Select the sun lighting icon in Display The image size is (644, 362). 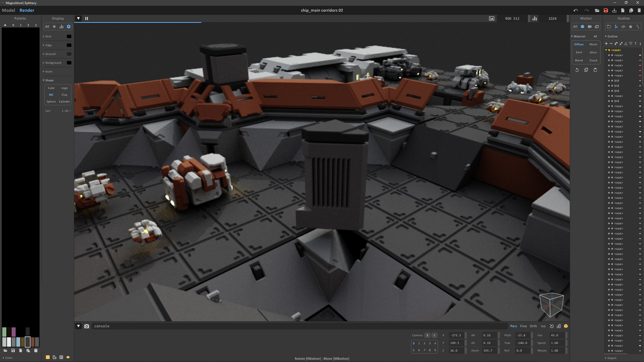click(54, 27)
